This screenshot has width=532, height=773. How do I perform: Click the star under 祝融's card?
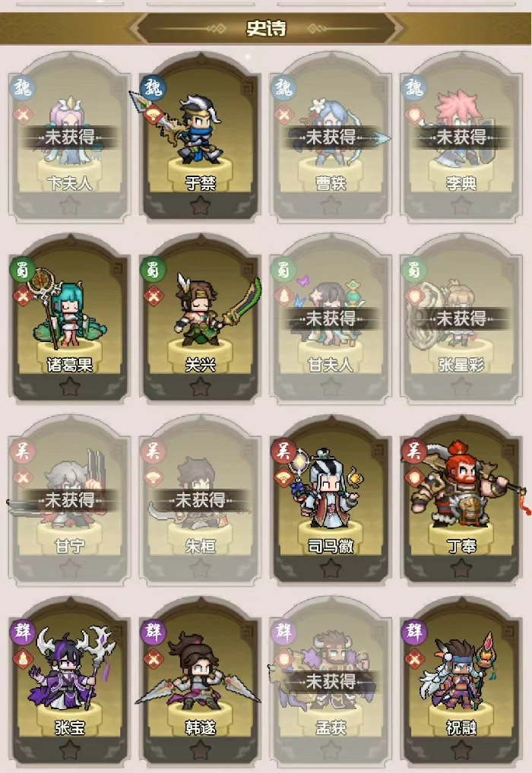click(461, 750)
